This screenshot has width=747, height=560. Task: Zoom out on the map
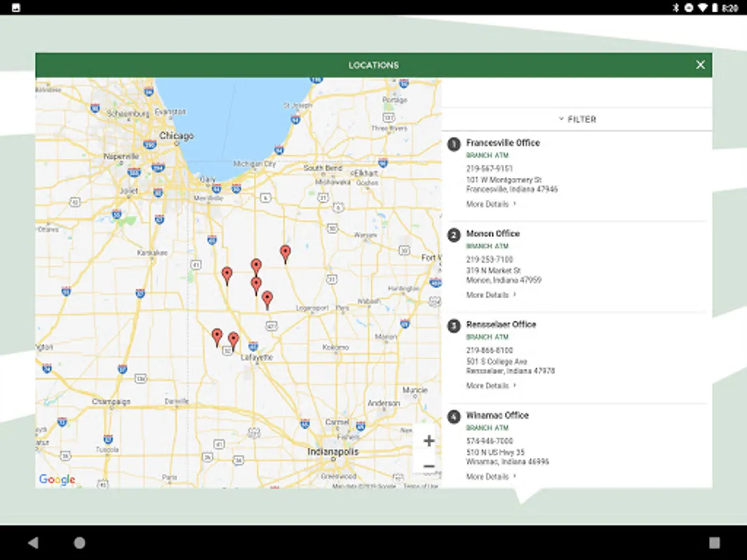(x=428, y=467)
